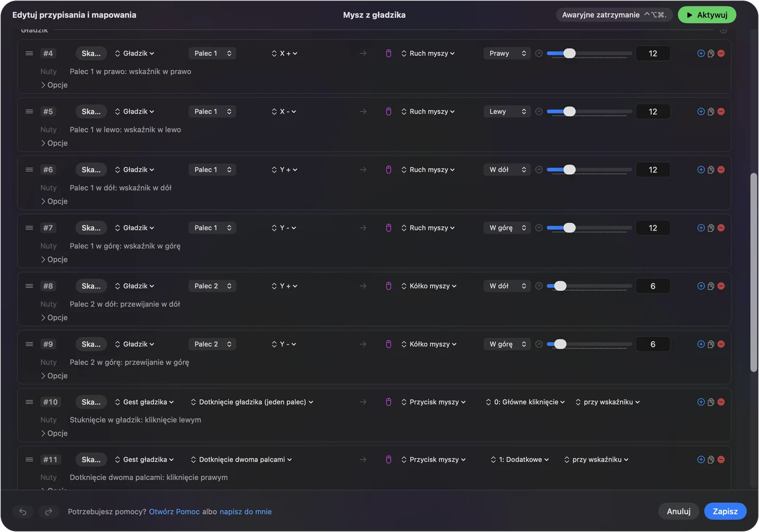Viewport: 759px width, 532px height.
Task: Adjust the scroll speed slider in row #9
Action: (x=589, y=344)
